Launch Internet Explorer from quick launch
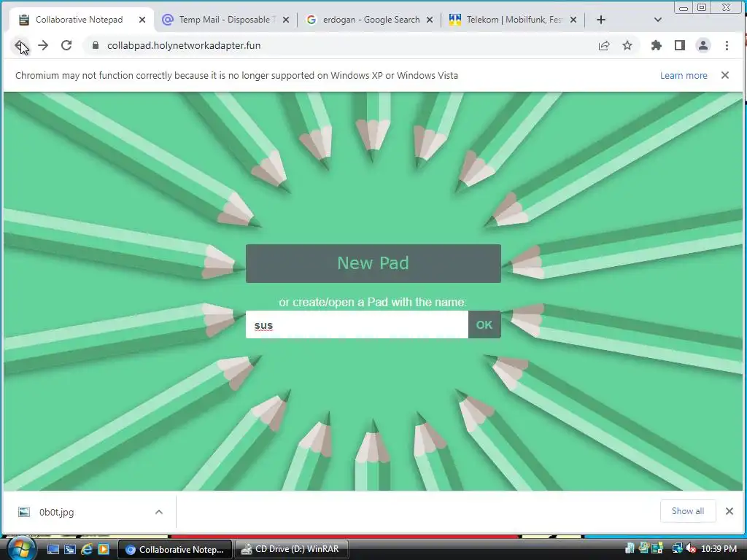The height and width of the screenshot is (560, 747). pyautogui.click(x=86, y=550)
